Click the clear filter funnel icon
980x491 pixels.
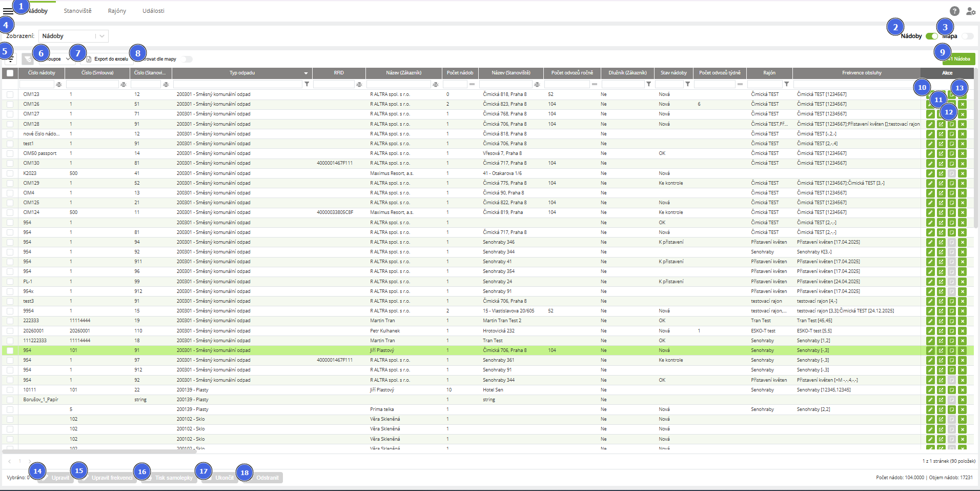pyautogui.click(x=28, y=59)
